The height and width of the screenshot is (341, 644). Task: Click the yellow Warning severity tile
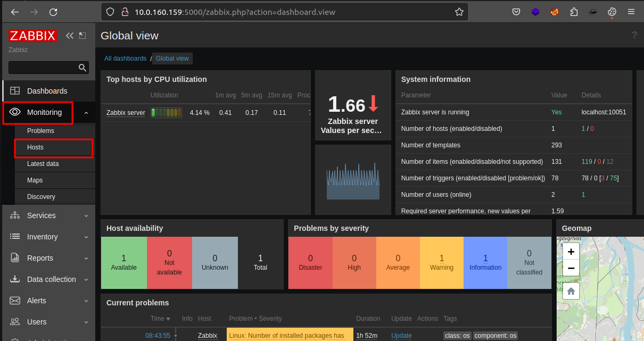click(442, 263)
